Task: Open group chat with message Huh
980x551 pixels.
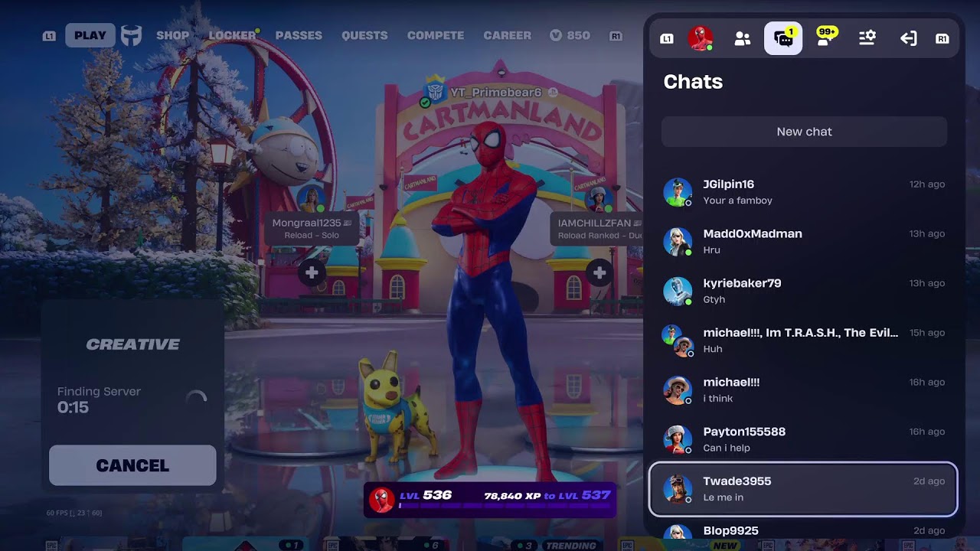Action: [803, 341]
